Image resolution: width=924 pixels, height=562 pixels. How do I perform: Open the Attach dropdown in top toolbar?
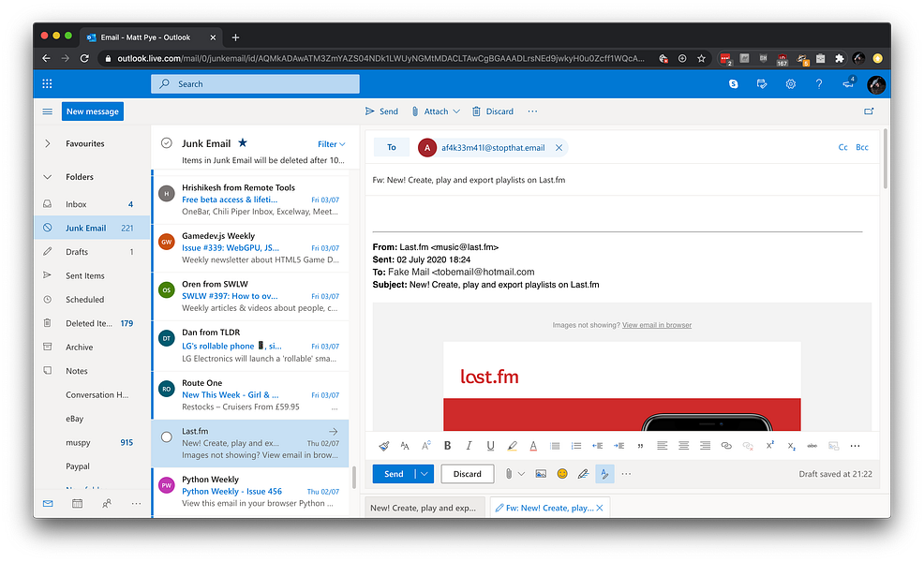pyautogui.click(x=456, y=111)
